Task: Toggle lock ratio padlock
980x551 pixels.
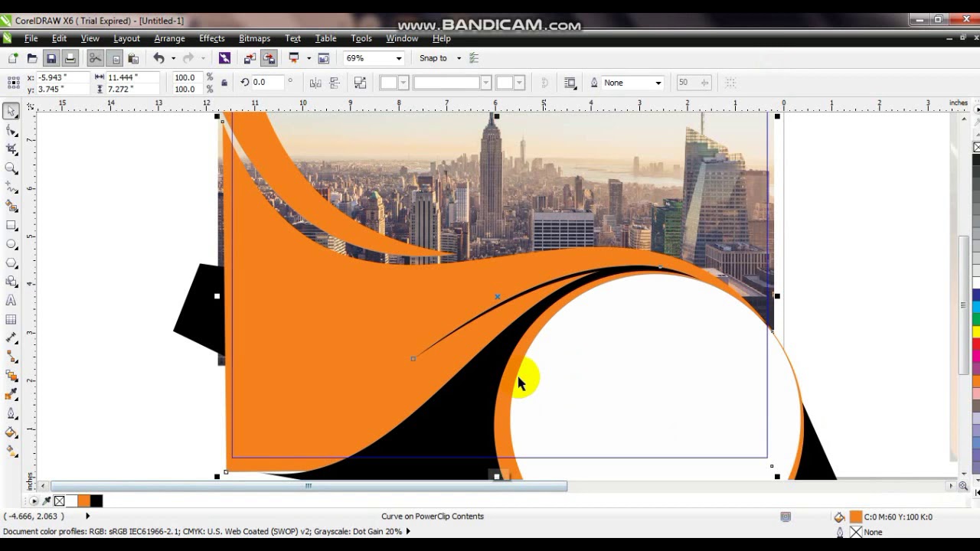Action: click(224, 83)
